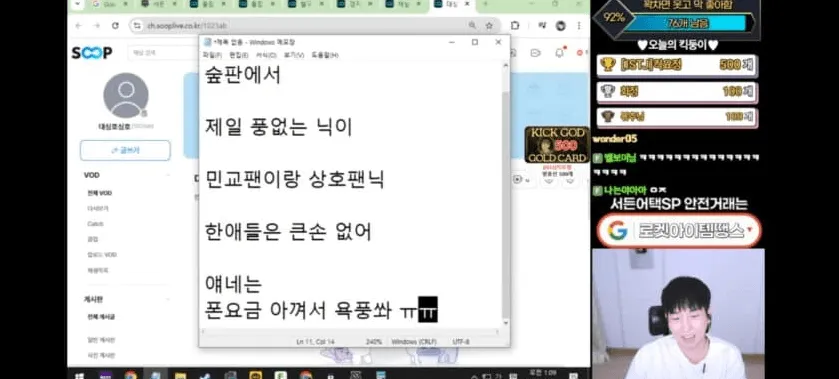Click the red dropdown arrow on search banner
Image resolution: width=839 pixels, height=379 pixels.
click(750, 231)
